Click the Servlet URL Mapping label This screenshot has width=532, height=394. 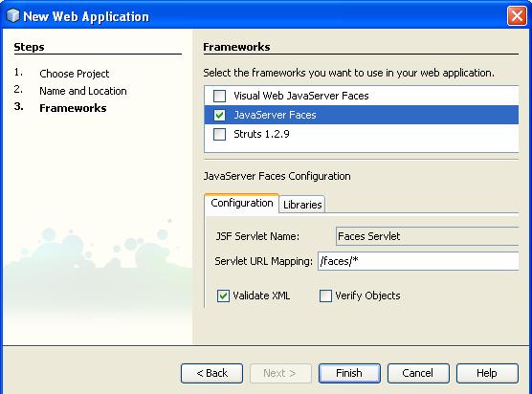264,261
